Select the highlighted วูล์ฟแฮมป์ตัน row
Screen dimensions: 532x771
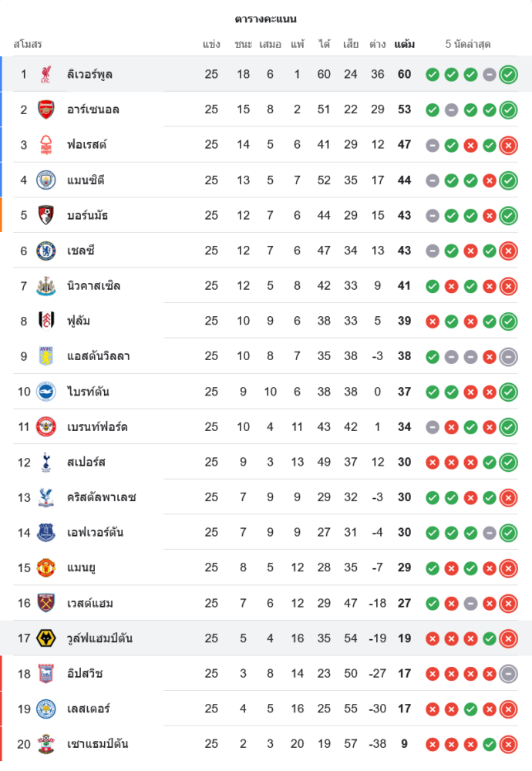coord(266,638)
